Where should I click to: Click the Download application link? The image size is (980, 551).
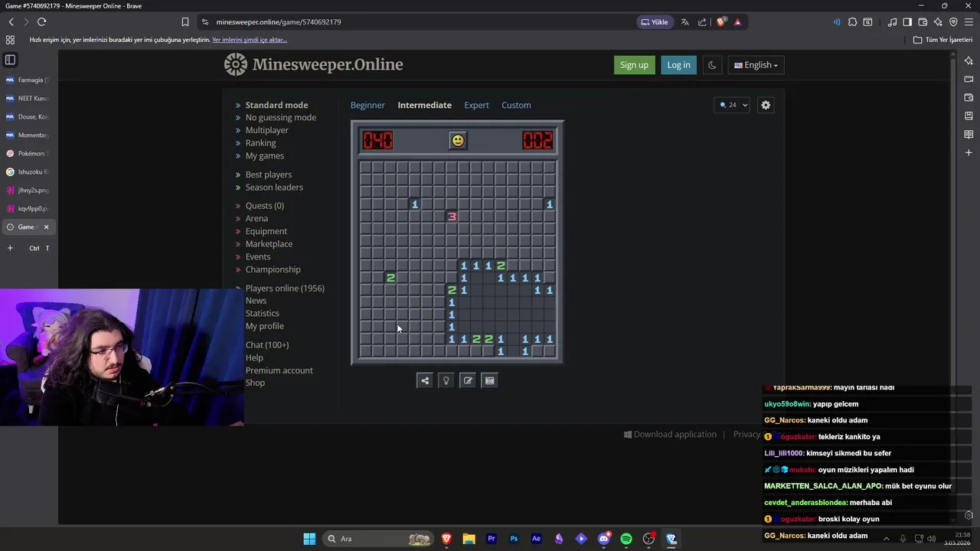click(670, 435)
